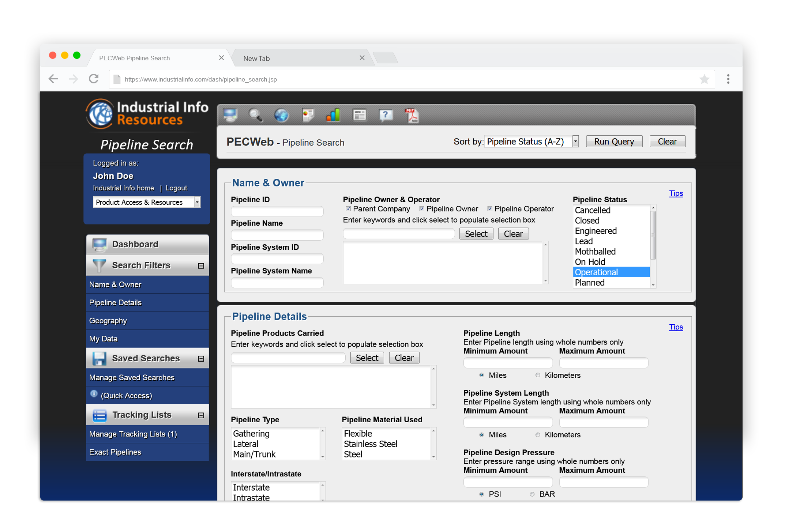Go to Pipeline Details filter

[147, 303]
